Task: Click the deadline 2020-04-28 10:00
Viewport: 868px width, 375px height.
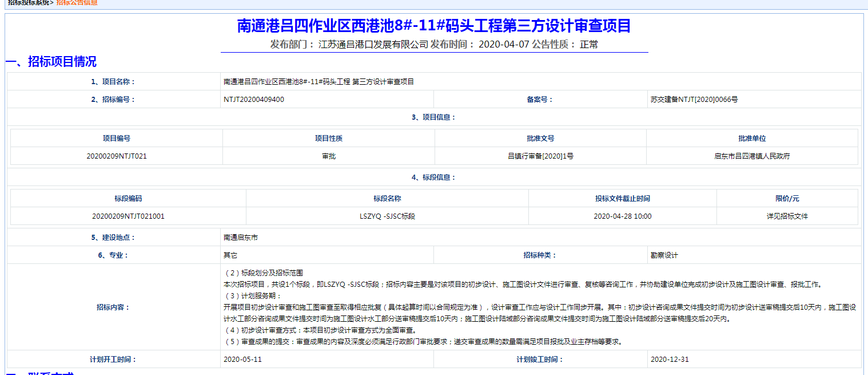Action: pos(622,216)
